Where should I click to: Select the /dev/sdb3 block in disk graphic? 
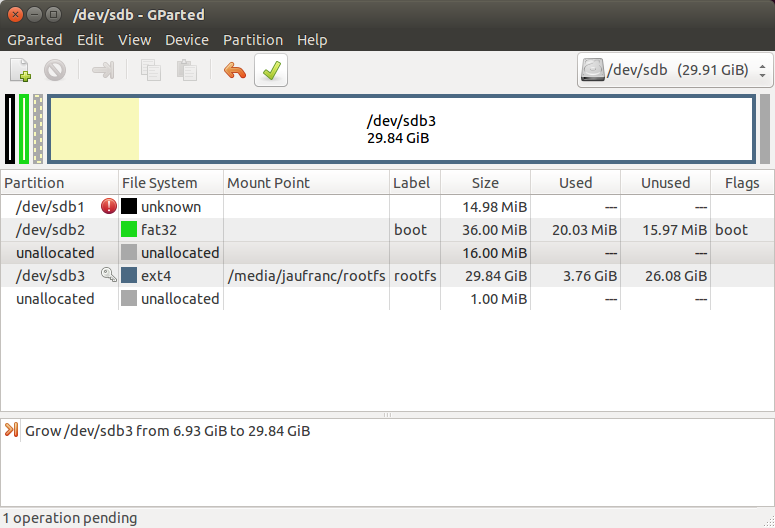(401, 129)
